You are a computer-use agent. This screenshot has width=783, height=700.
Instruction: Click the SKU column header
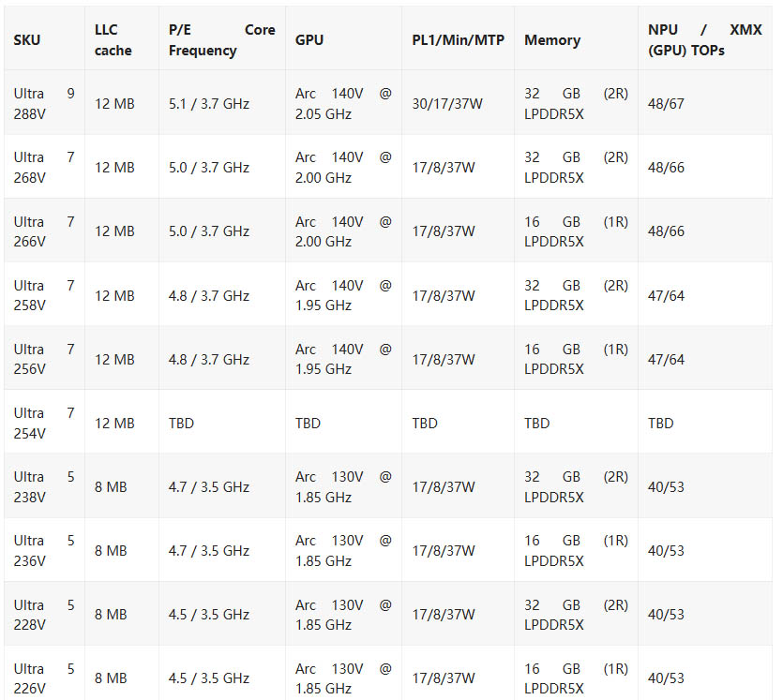coord(28,40)
